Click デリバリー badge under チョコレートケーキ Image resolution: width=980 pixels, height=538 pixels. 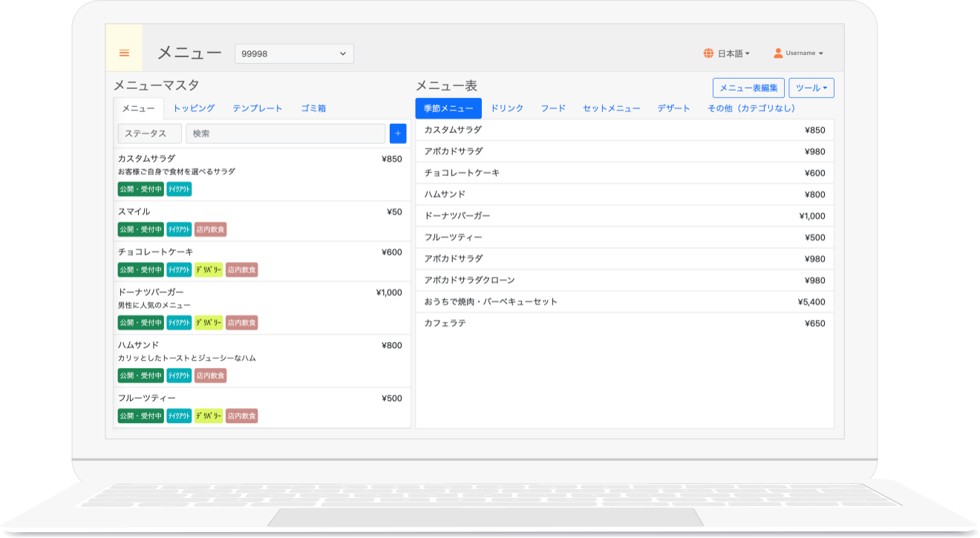[209, 270]
